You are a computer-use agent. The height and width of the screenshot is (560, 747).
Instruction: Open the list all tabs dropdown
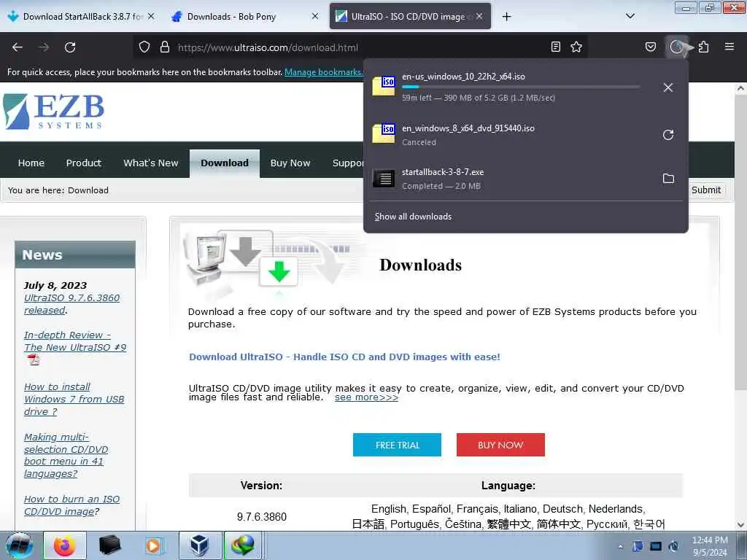click(630, 16)
